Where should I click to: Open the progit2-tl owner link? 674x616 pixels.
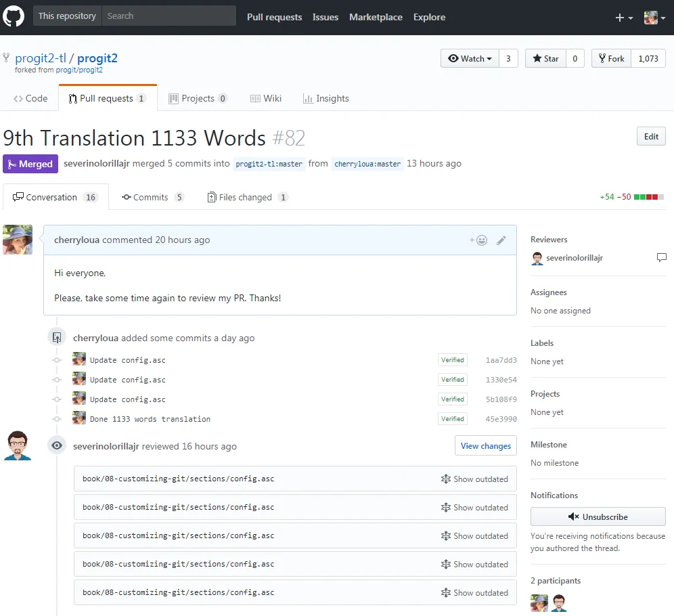41,58
